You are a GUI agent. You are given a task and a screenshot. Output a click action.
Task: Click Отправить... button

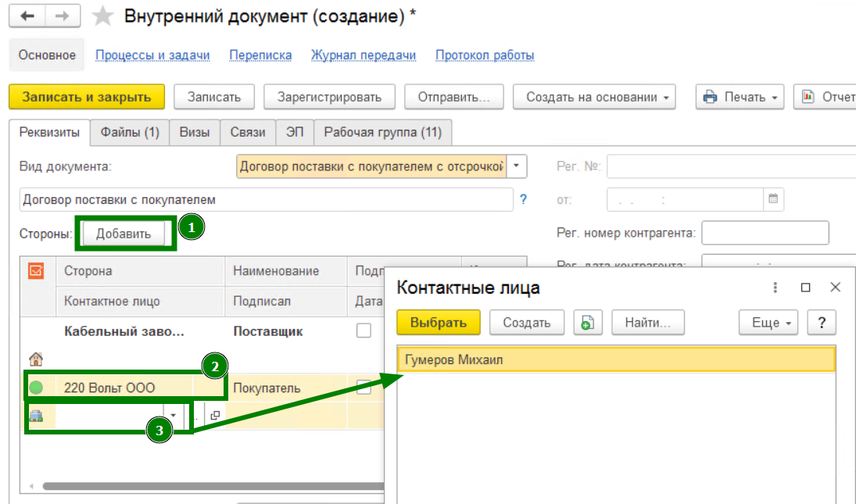[x=453, y=97]
